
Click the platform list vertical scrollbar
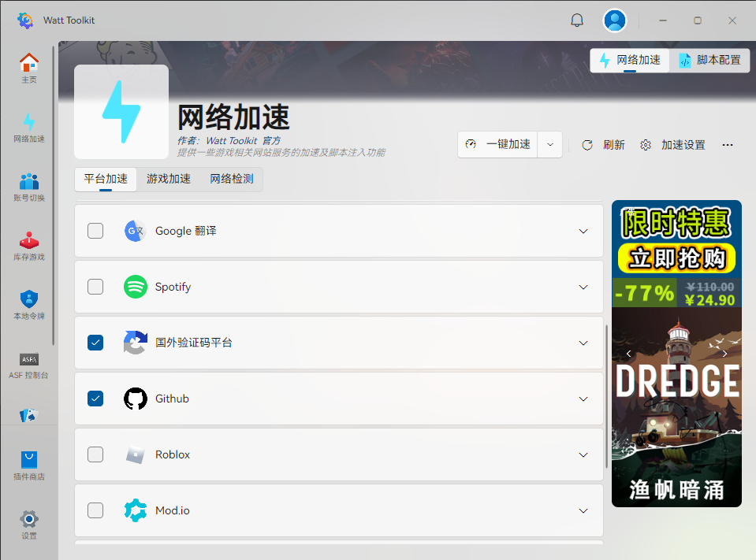pyautogui.click(x=605, y=394)
